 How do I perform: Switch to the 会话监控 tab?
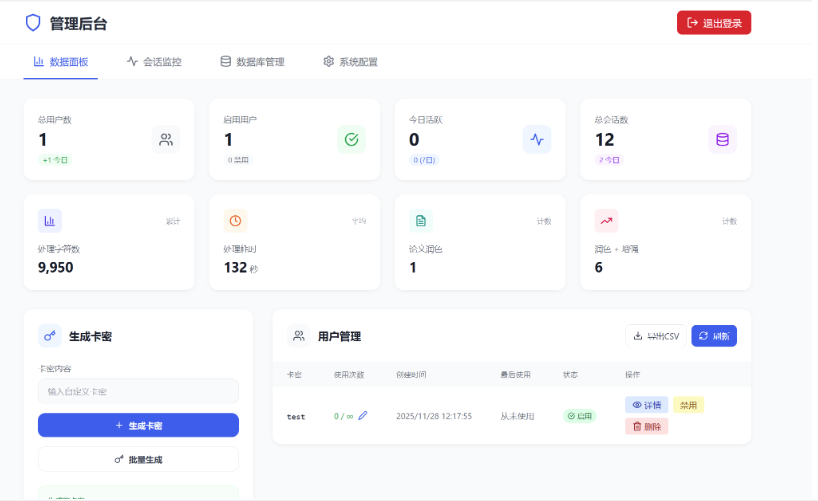coord(154,62)
